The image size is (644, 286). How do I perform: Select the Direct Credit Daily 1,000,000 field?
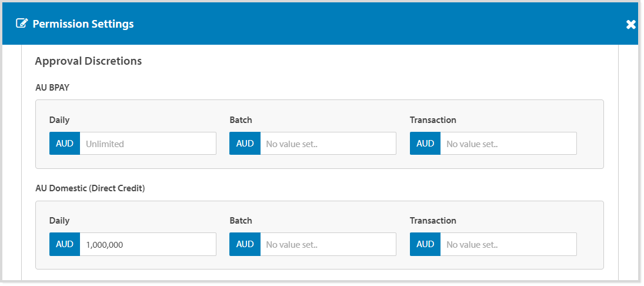(x=148, y=244)
